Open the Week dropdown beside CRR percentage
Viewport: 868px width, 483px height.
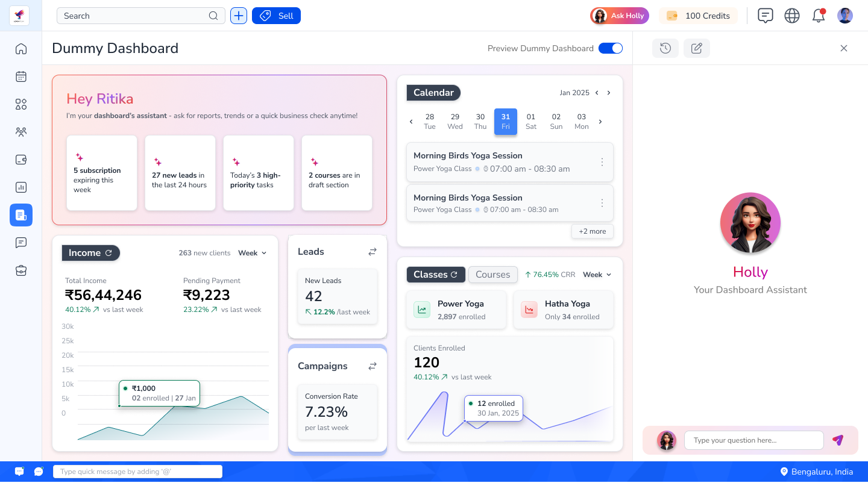(596, 274)
